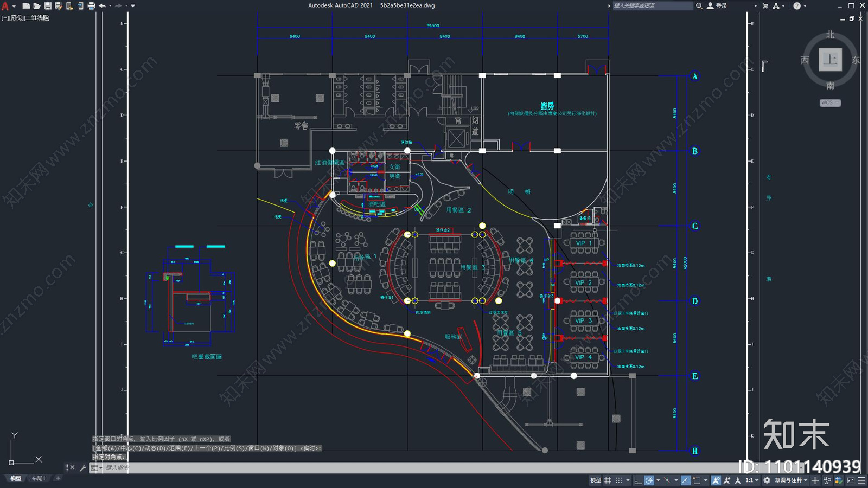The image size is (868, 488).
Task: Click the Plot printer icon
Action: click(x=91, y=5)
